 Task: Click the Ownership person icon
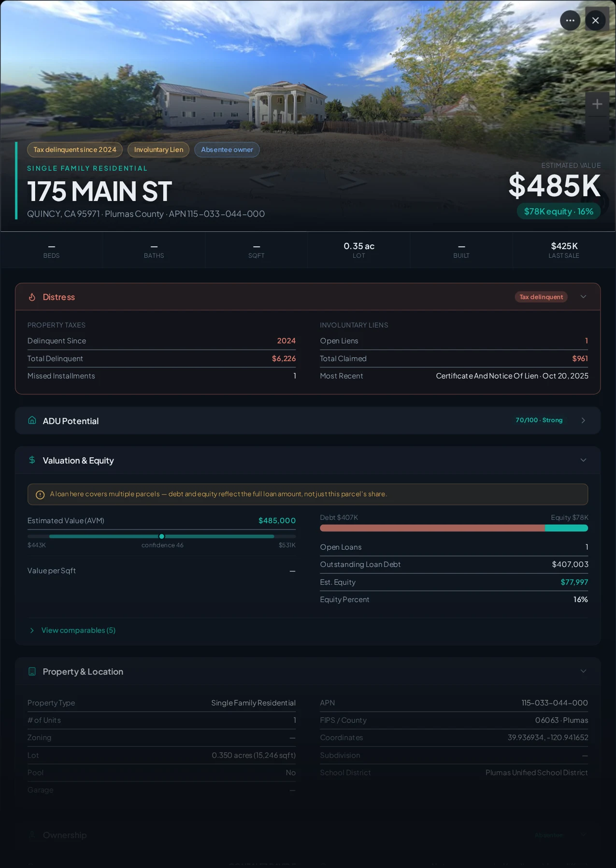pos(32,835)
